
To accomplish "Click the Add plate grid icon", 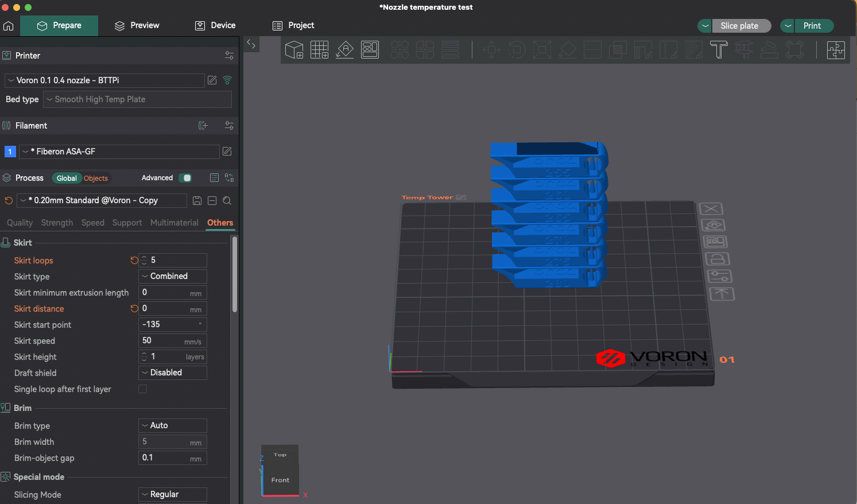I will [319, 50].
